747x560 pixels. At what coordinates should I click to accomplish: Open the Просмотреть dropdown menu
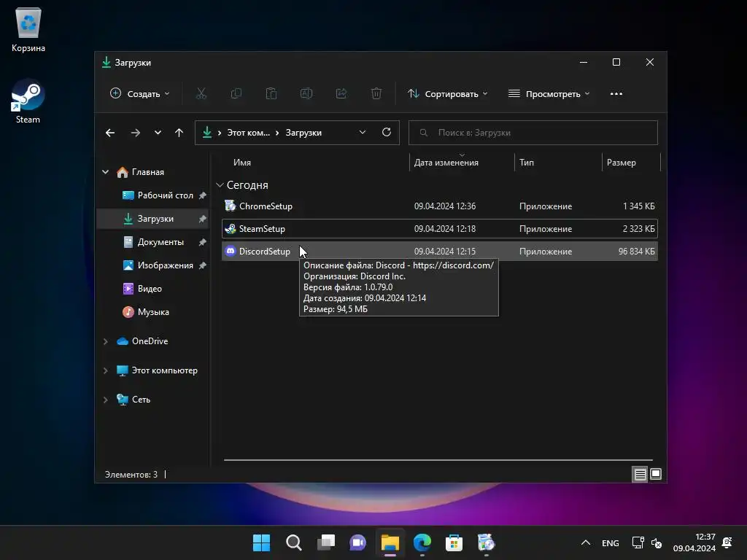click(549, 94)
